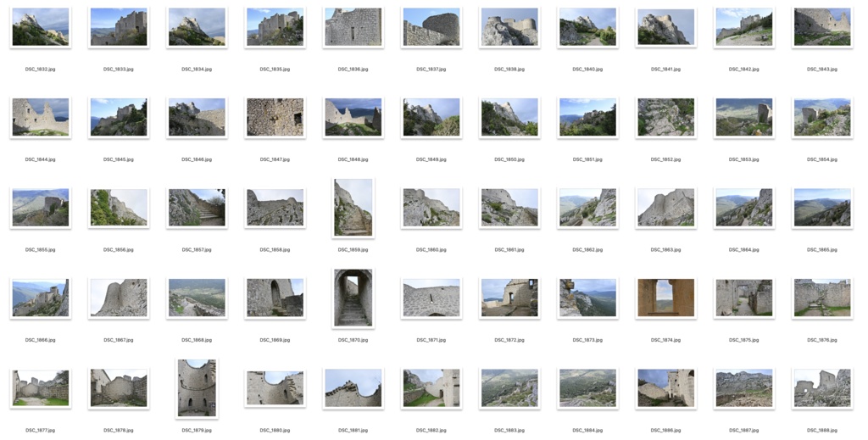
Task: Choose the DSC_1857.jpg stone steps thumbnail
Action: pyautogui.click(x=197, y=208)
